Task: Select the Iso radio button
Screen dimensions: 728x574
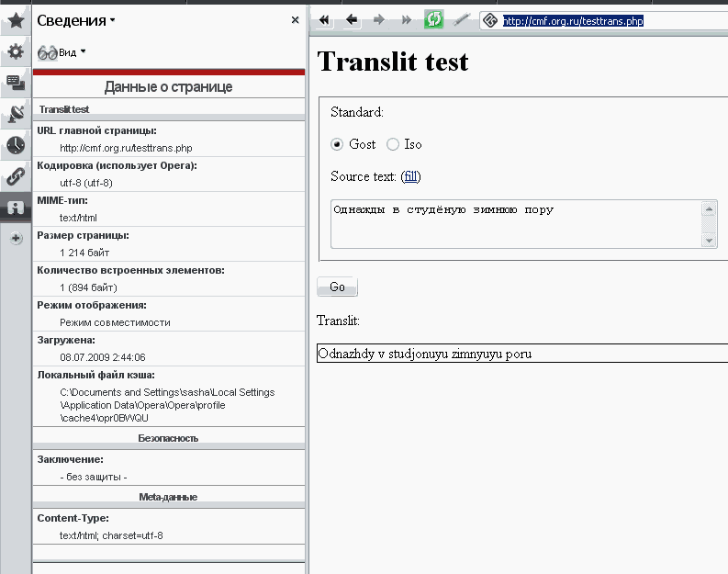Action: pyautogui.click(x=393, y=144)
